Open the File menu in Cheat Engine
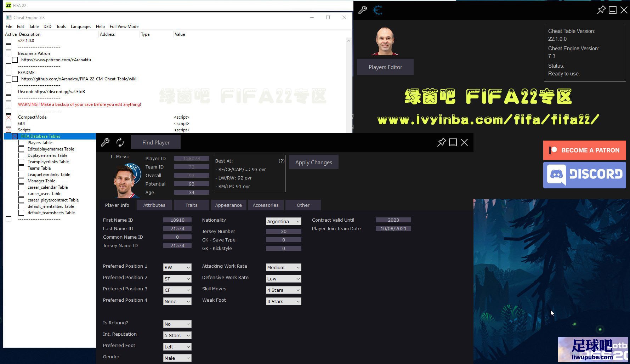Viewport: 630px width, 364px height. pyautogui.click(x=9, y=27)
